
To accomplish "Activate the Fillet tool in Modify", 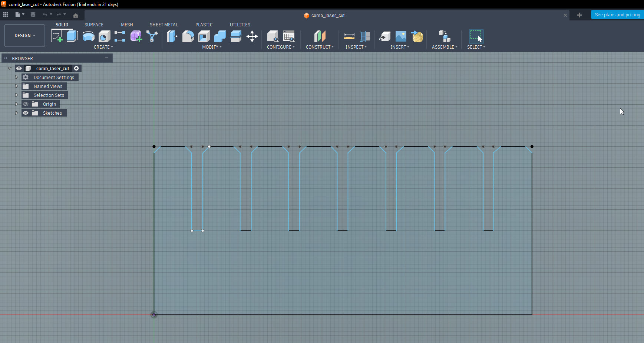I will pyautogui.click(x=188, y=36).
